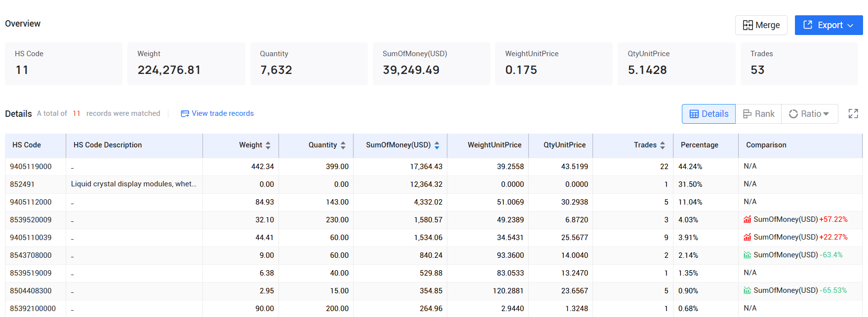Image resolution: width=868 pixels, height=317 pixels.
Task: Click the 17,364.43 SumOfMoney value
Action: click(x=426, y=167)
